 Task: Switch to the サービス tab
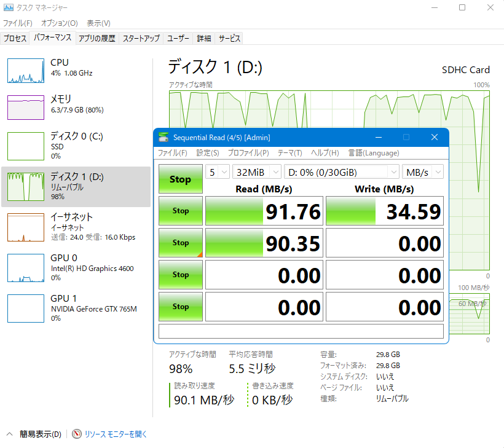point(229,39)
